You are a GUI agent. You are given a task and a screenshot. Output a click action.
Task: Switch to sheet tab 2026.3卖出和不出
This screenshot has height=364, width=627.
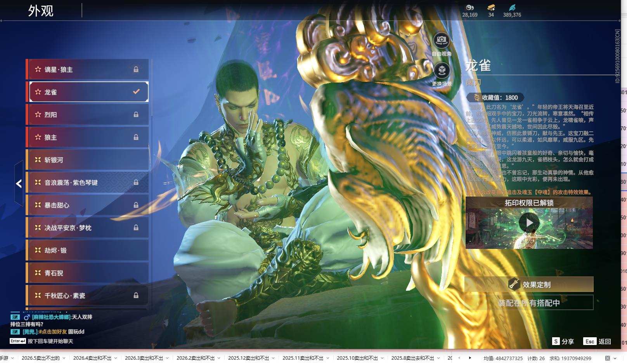(x=144, y=358)
